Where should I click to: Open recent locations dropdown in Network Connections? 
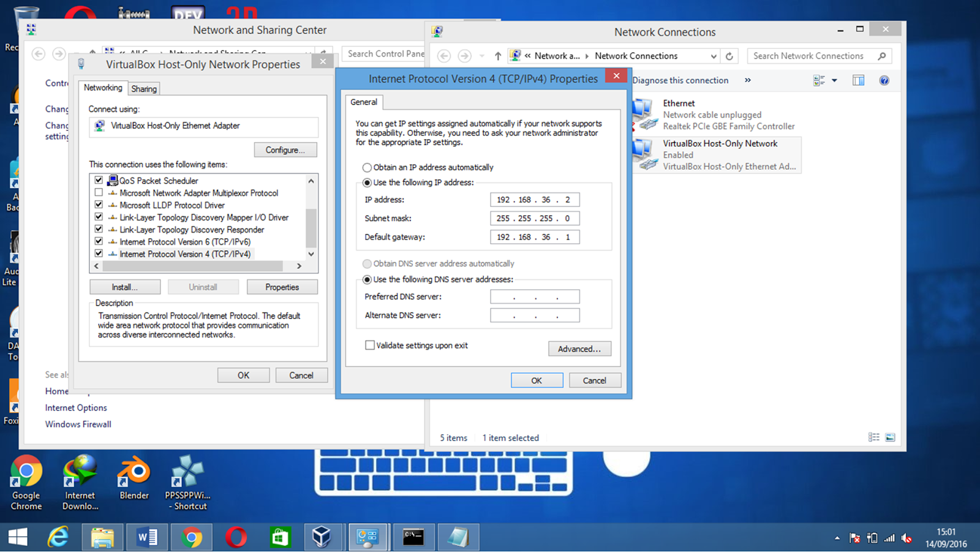coord(482,56)
